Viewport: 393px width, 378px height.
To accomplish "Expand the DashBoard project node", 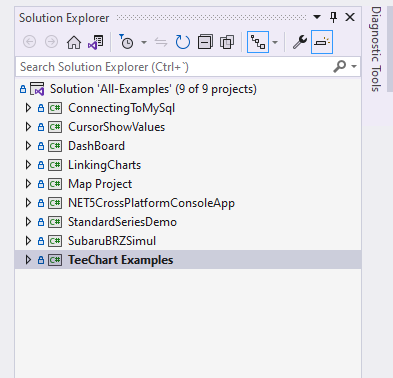I will tap(28, 146).
